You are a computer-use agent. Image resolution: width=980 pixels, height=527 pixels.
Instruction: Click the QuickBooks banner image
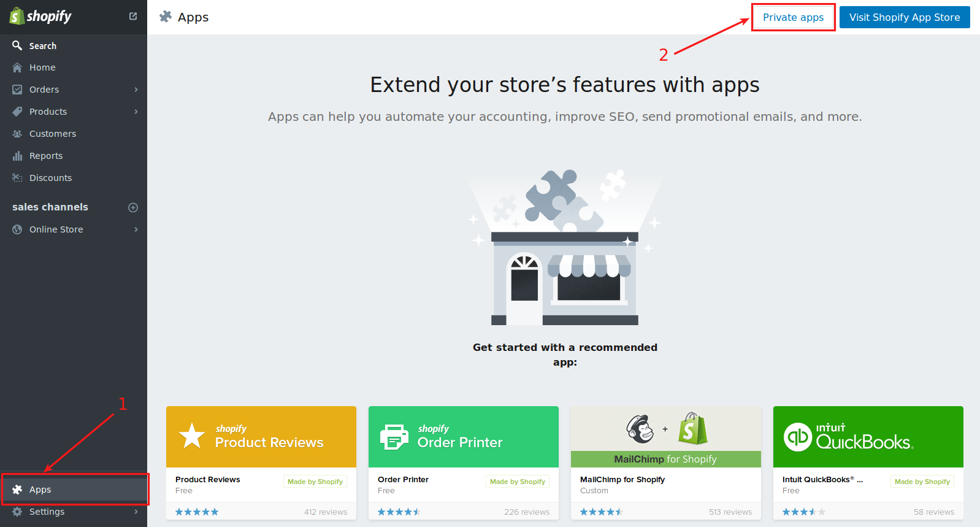coord(868,437)
